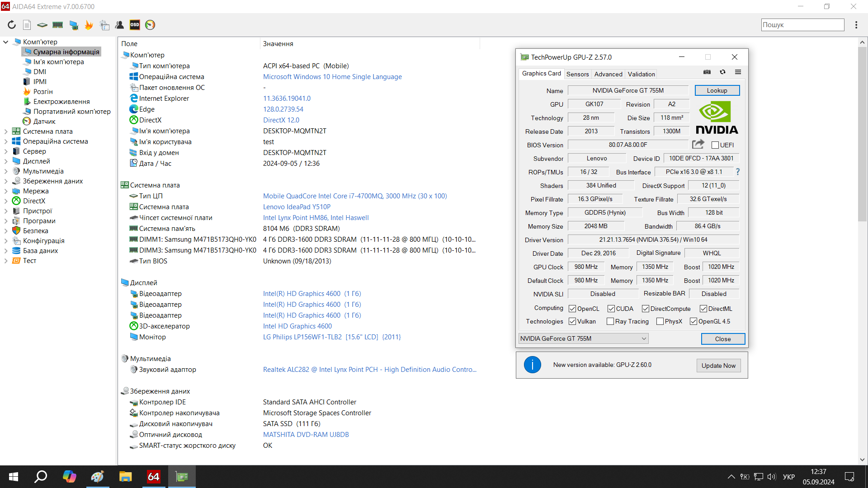Expand the Мережа tree node

(6, 191)
